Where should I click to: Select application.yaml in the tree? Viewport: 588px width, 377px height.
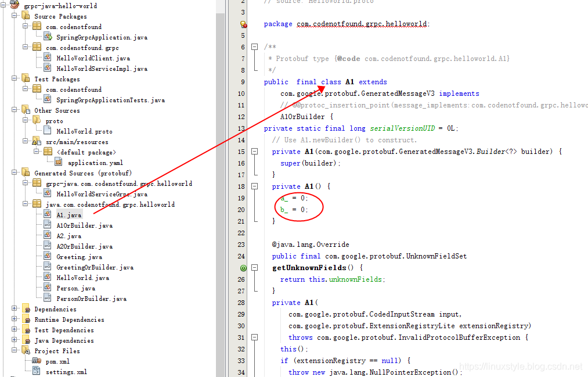coord(95,163)
